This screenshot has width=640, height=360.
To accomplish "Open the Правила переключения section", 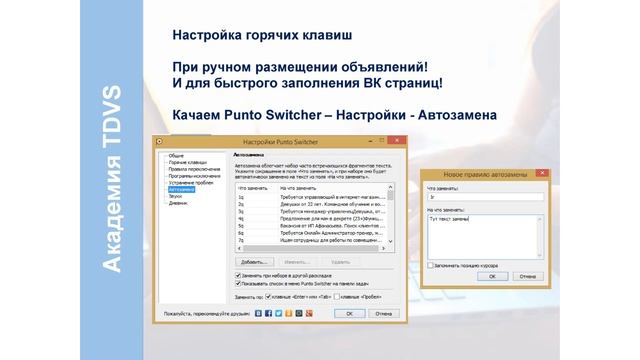I will [x=194, y=169].
